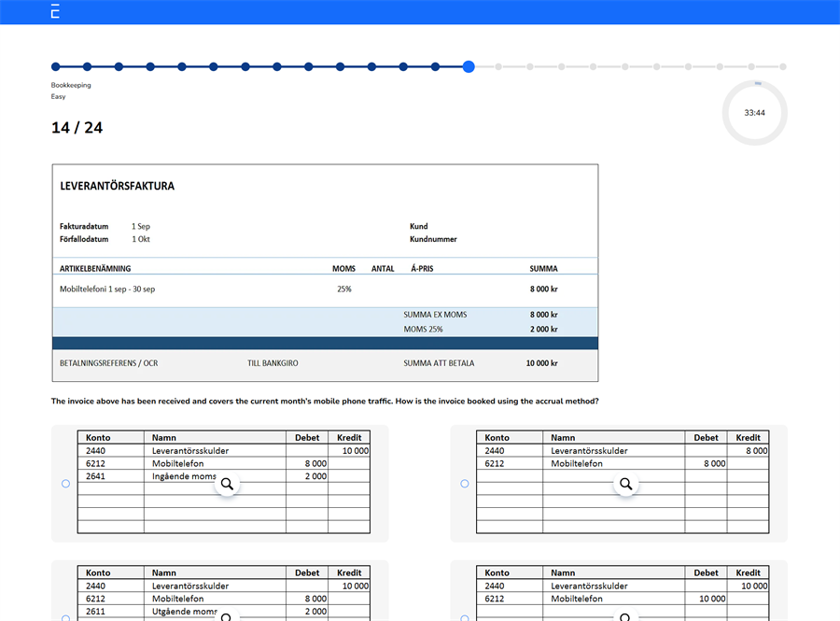The image size is (840, 621).
Task: Select the answer crediting Leverantörsskulder 8 000
Action: pos(464,483)
